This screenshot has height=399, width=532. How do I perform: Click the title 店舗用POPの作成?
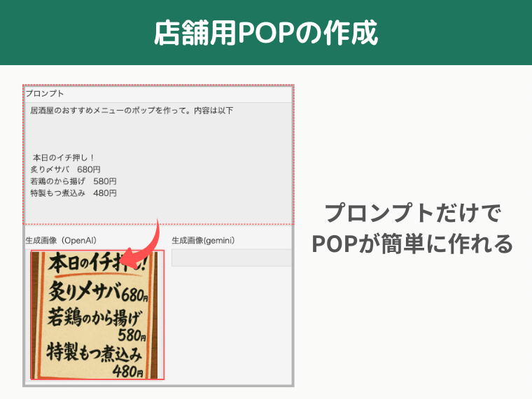(x=266, y=33)
